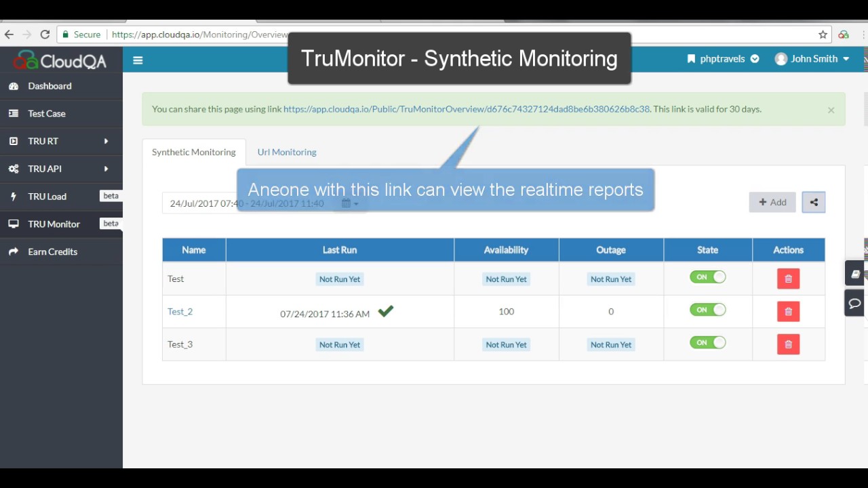Delete the Test monitor with trash icon
This screenshot has height=488, width=868.
[x=788, y=279]
